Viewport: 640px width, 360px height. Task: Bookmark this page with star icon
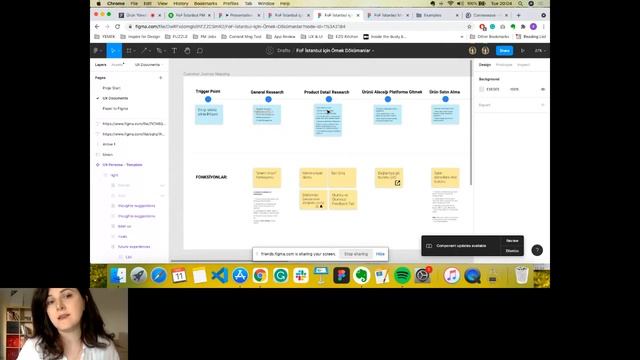click(469, 27)
